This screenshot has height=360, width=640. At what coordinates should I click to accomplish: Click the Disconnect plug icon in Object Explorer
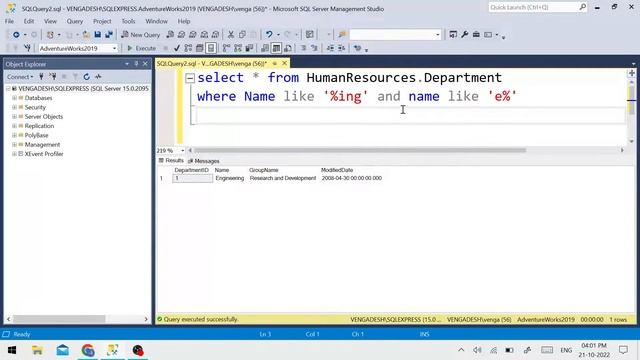pyautogui.click(x=53, y=77)
